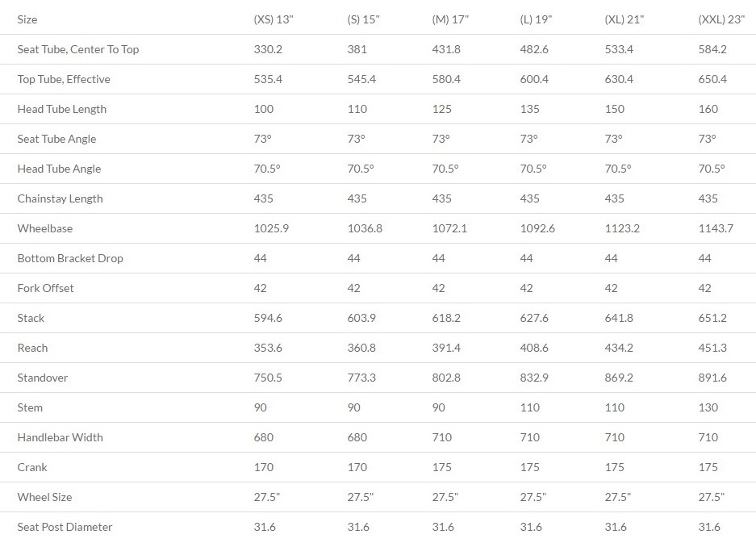Click the Standover row label
Screen dimensions: 756x547
(x=43, y=378)
